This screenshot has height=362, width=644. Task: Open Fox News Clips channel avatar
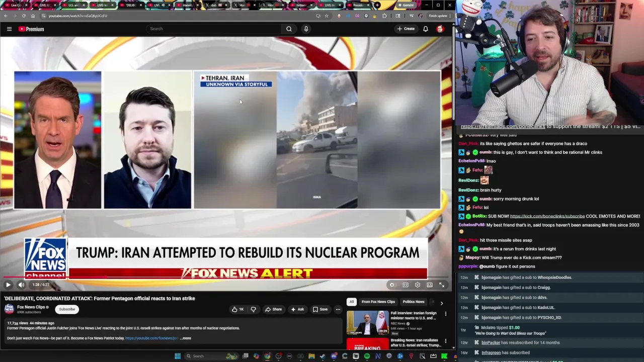(10, 309)
